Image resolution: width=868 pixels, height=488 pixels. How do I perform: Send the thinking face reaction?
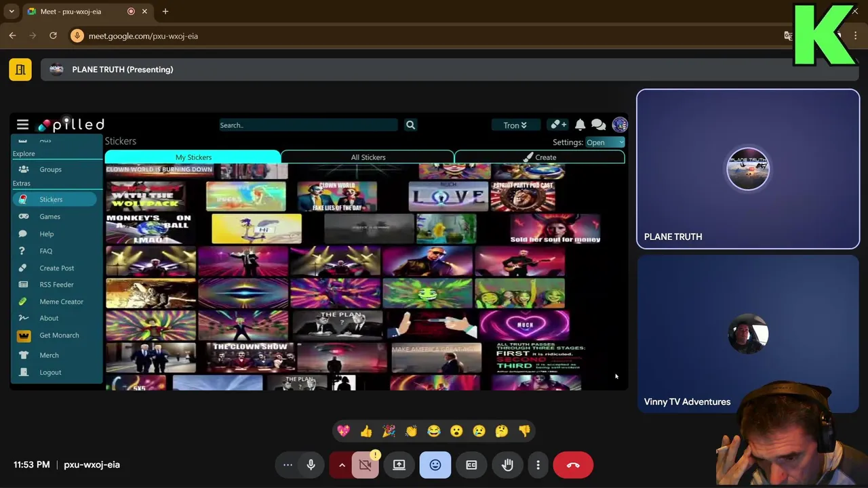pyautogui.click(x=502, y=431)
